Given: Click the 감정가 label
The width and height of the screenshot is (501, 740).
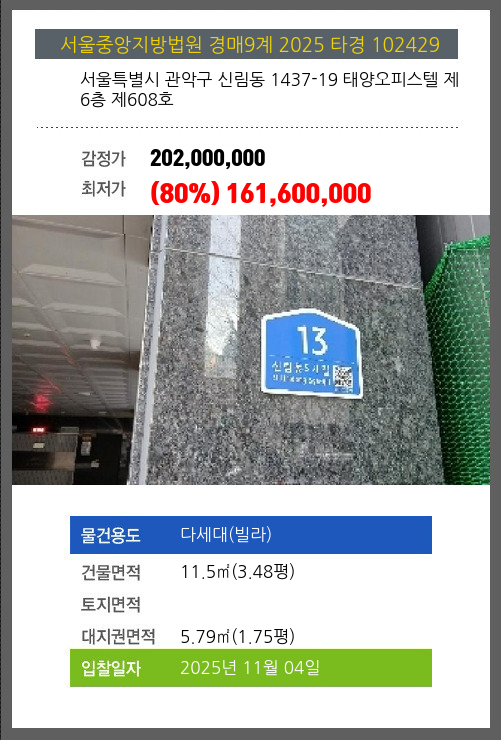Looking at the screenshot, I should click(103, 158).
